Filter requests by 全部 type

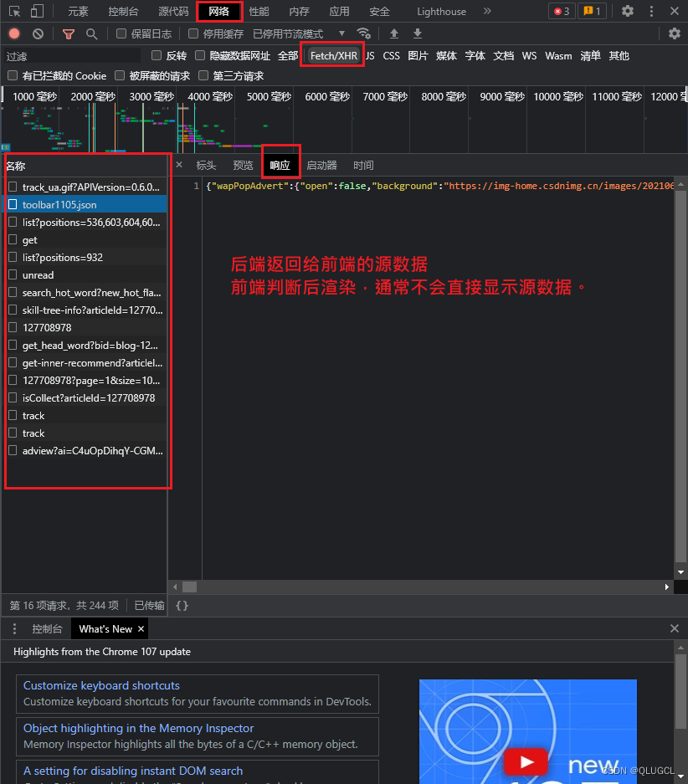click(288, 55)
